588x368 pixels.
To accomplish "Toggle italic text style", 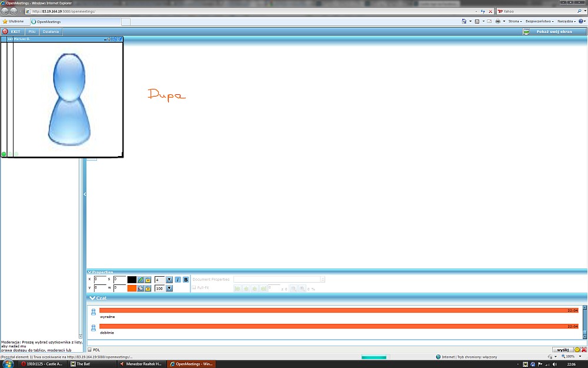I will pos(178,280).
